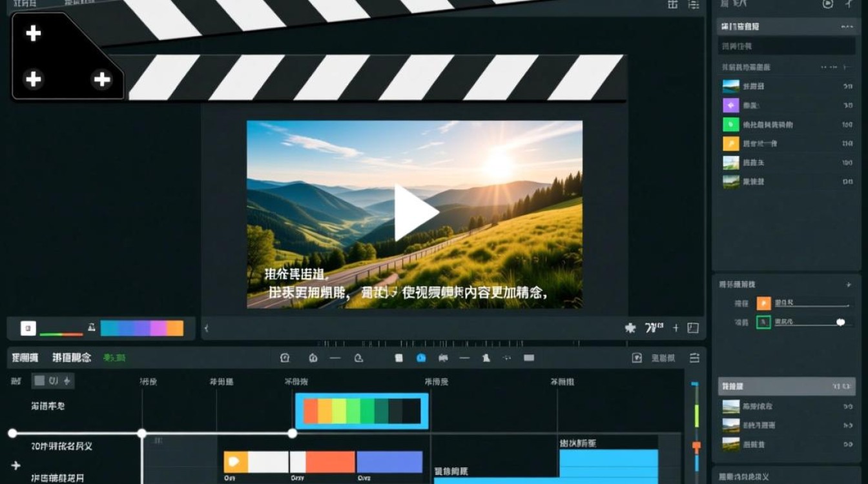The height and width of the screenshot is (484, 868).
Task: Select the green icon item in the right list
Action: tap(730, 125)
